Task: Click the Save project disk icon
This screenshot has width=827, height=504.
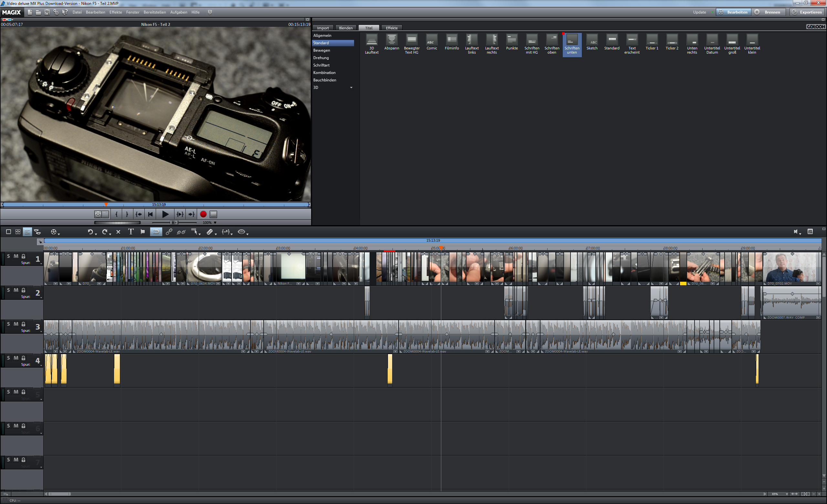Action: (47, 12)
